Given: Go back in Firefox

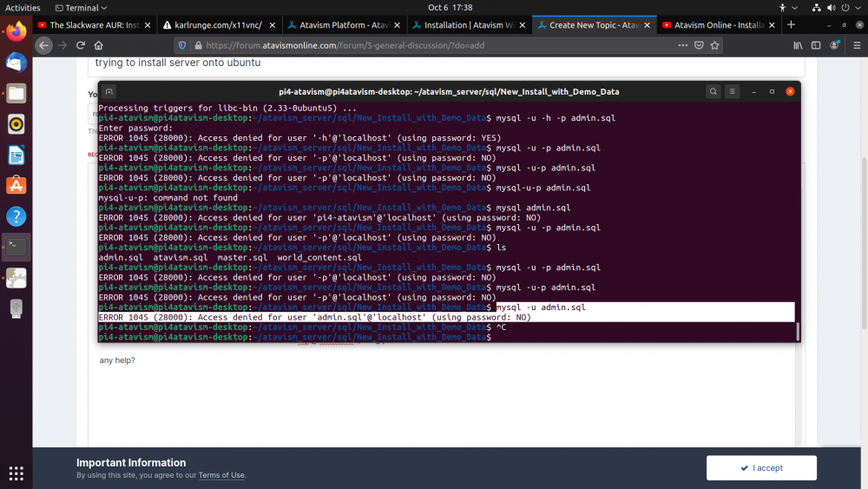Looking at the screenshot, I should point(43,45).
